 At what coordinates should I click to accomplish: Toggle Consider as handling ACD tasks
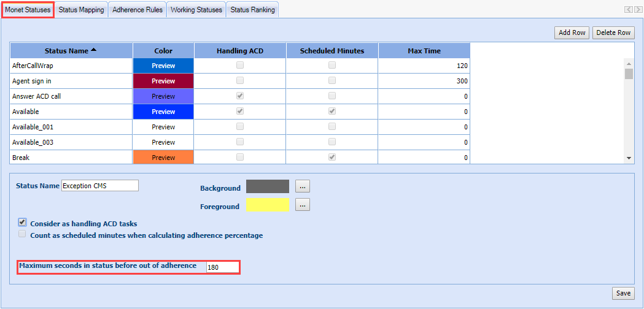(23, 223)
